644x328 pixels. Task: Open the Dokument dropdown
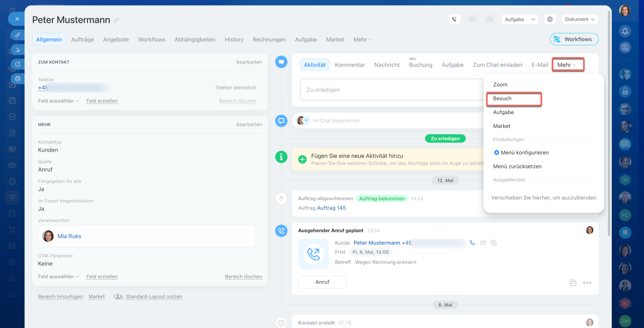coord(580,19)
